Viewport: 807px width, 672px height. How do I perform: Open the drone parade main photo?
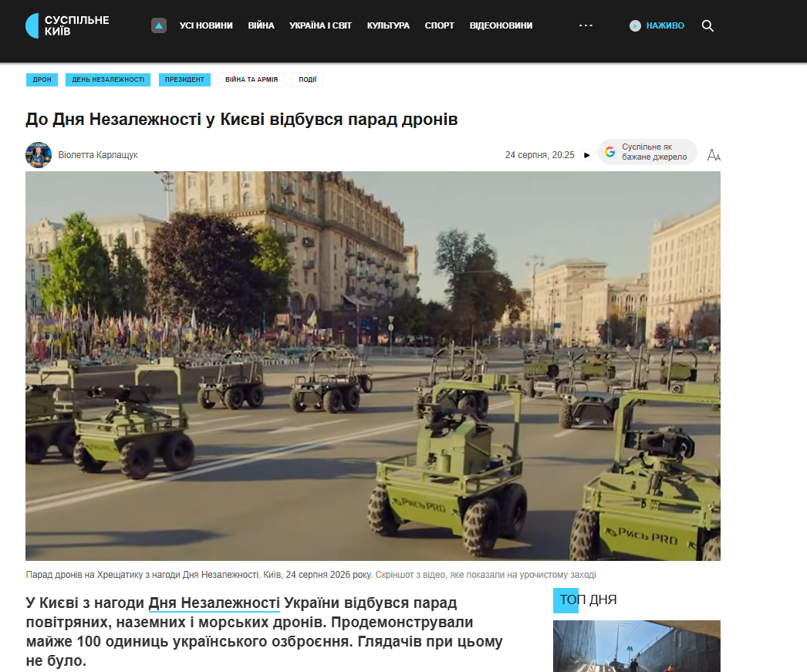(373, 366)
